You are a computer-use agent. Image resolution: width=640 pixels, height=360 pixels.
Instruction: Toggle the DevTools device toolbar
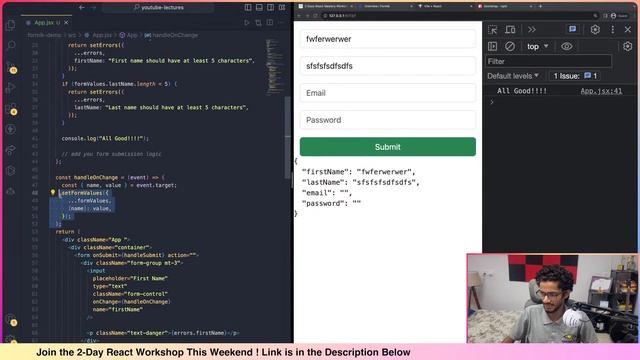510,29
